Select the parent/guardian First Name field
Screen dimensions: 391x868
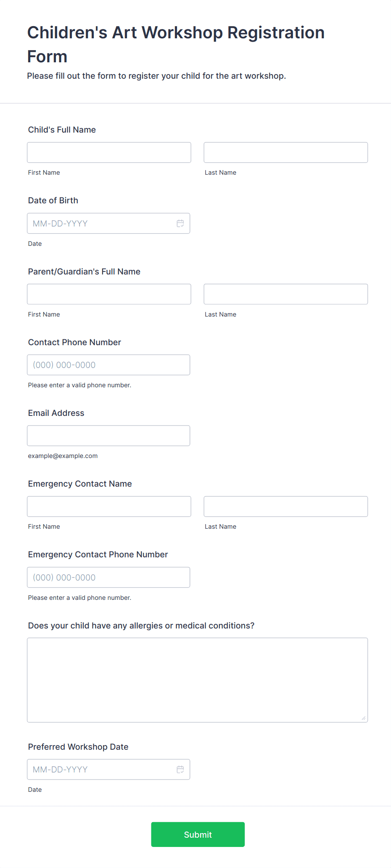pyautogui.click(x=109, y=294)
